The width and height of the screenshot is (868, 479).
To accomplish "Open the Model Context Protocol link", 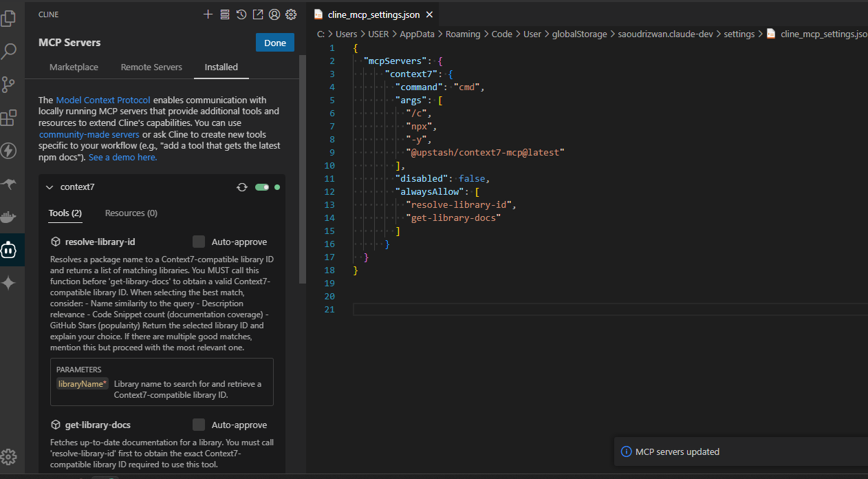I will [103, 100].
